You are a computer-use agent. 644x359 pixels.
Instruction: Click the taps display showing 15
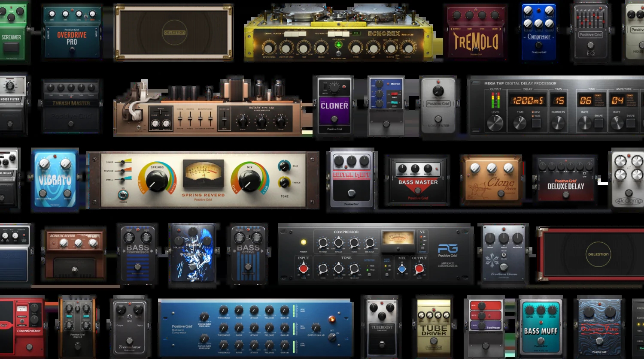pyautogui.click(x=559, y=101)
